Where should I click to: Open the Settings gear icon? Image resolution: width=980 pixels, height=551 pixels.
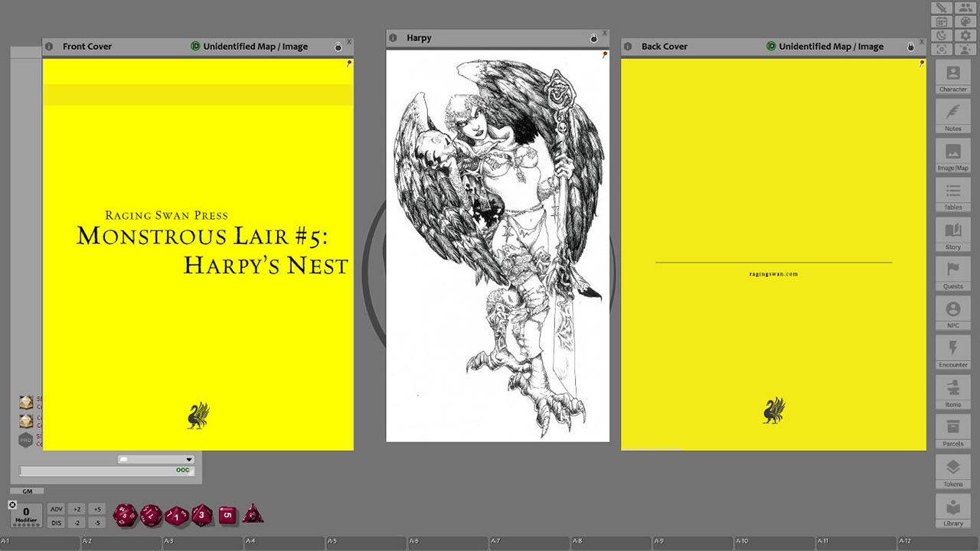tap(965, 35)
